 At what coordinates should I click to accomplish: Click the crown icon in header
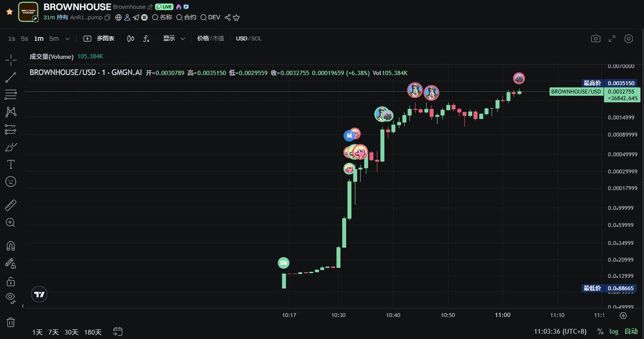point(236,18)
